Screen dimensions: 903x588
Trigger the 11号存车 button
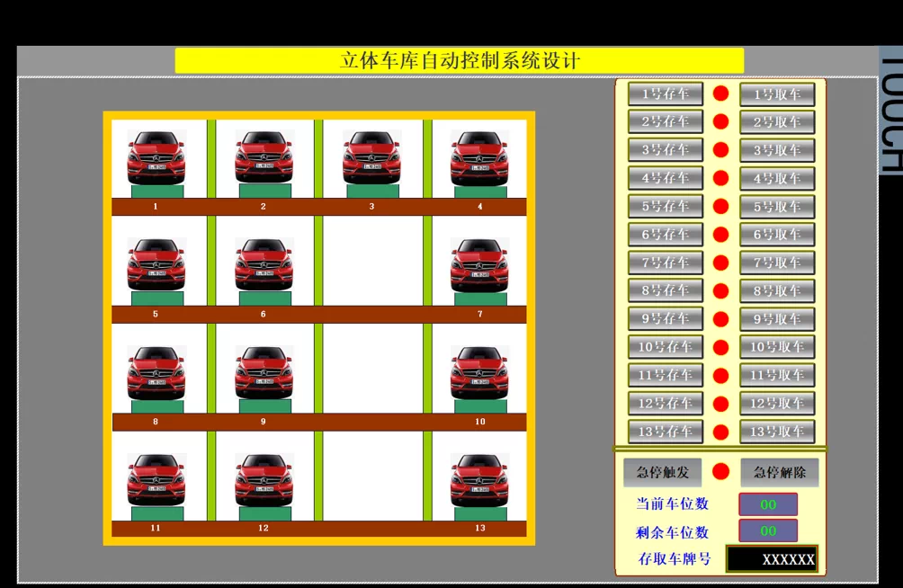666,375
